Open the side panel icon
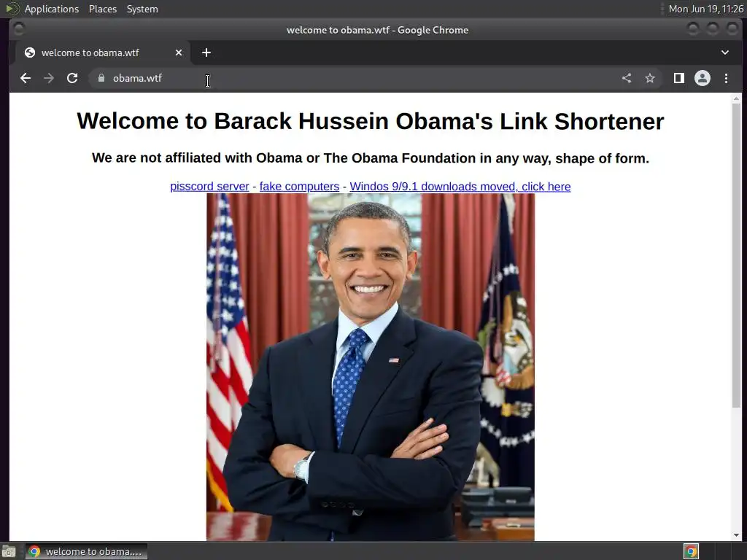 tap(679, 78)
